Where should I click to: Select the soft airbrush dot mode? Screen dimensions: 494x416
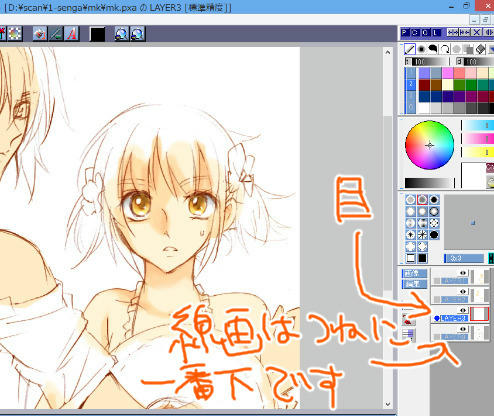pos(421,49)
